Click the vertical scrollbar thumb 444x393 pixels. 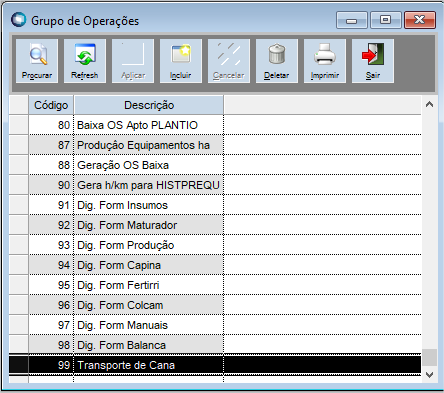click(430, 357)
